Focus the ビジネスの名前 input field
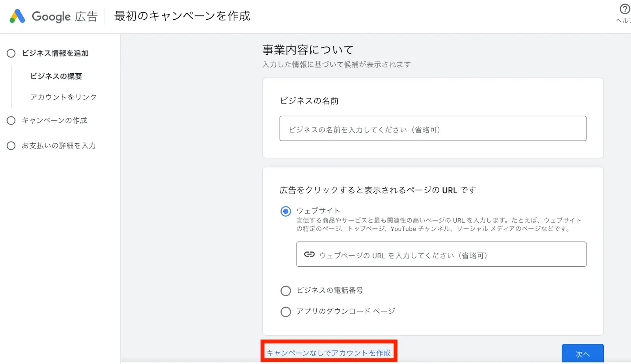This screenshot has height=364, width=631. [433, 128]
